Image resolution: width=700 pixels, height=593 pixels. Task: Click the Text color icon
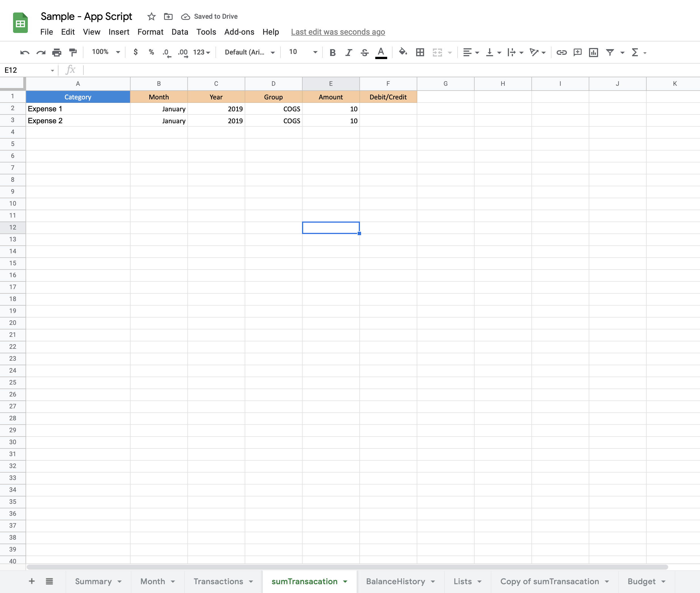tap(382, 52)
